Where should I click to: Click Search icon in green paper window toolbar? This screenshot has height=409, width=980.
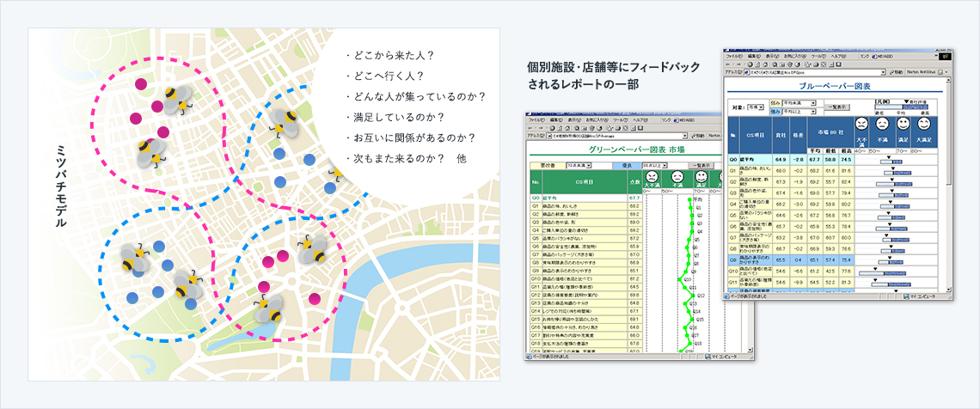[x=576, y=128]
